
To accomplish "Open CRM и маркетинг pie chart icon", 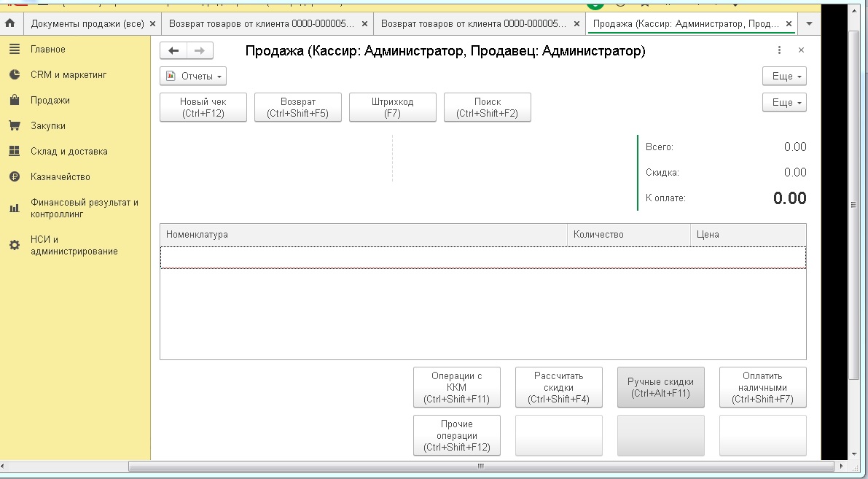I will [14, 74].
